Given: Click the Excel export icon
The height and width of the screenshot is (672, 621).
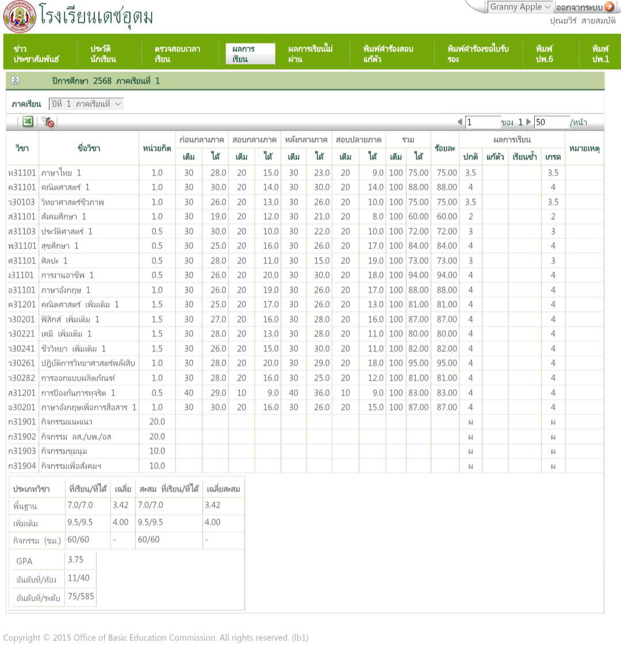Looking at the screenshot, I should coord(28,121).
